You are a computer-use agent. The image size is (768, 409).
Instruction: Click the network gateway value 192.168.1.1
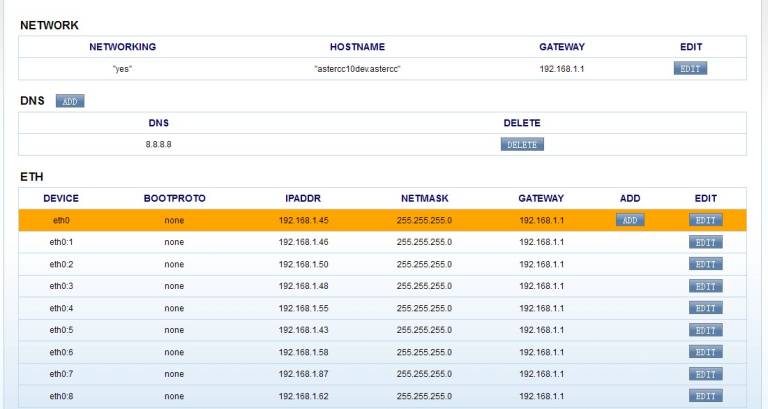point(561,69)
